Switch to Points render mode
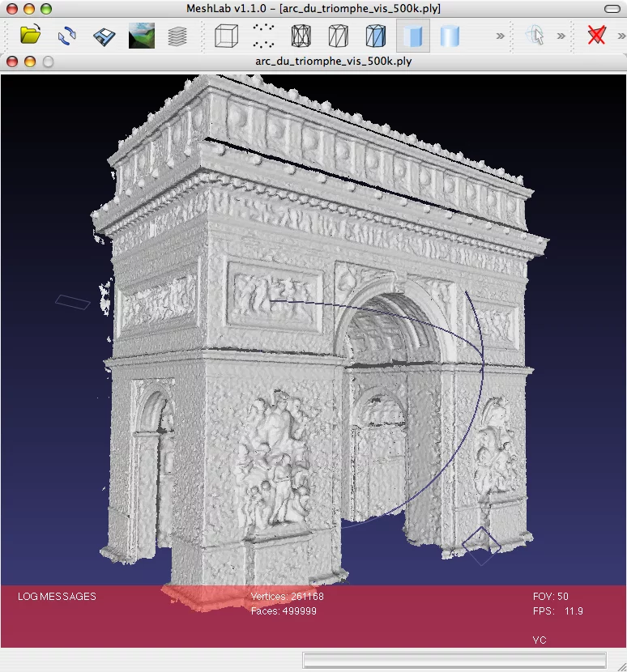 pos(263,36)
